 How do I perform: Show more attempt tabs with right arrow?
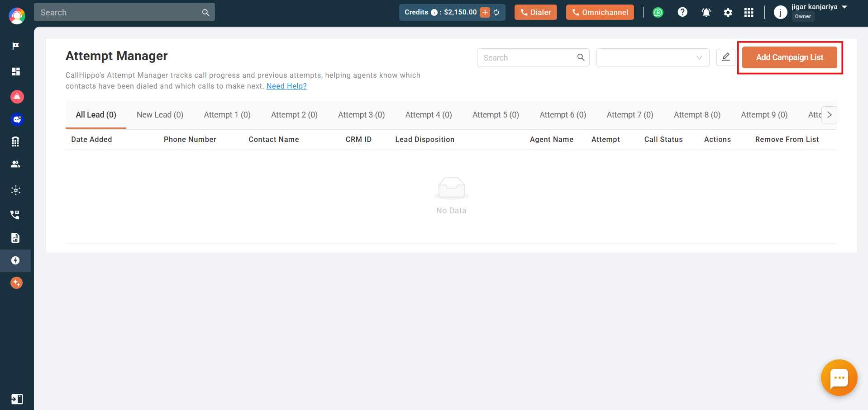(830, 115)
